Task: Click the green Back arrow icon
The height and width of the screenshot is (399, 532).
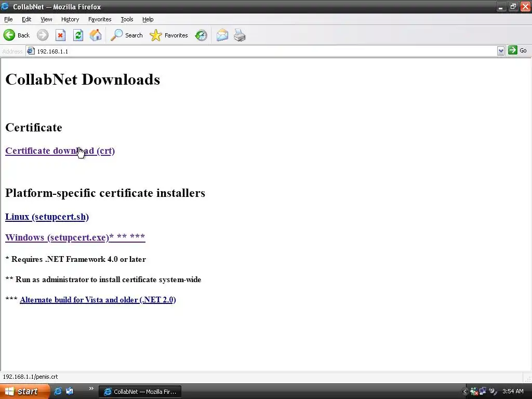Action: coord(9,35)
